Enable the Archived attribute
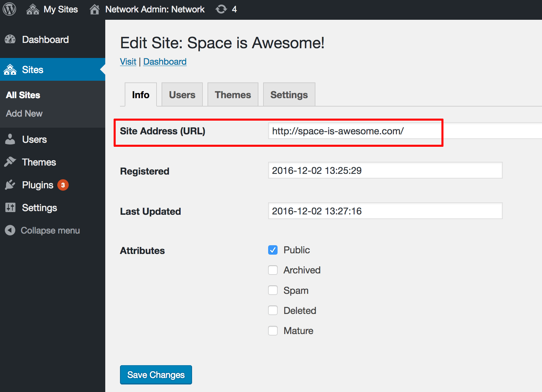The height and width of the screenshot is (392, 542). pos(273,270)
